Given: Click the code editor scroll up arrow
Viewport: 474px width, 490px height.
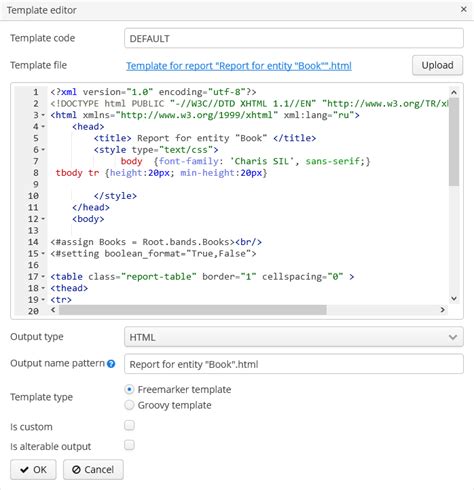Looking at the screenshot, I should [x=454, y=92].
